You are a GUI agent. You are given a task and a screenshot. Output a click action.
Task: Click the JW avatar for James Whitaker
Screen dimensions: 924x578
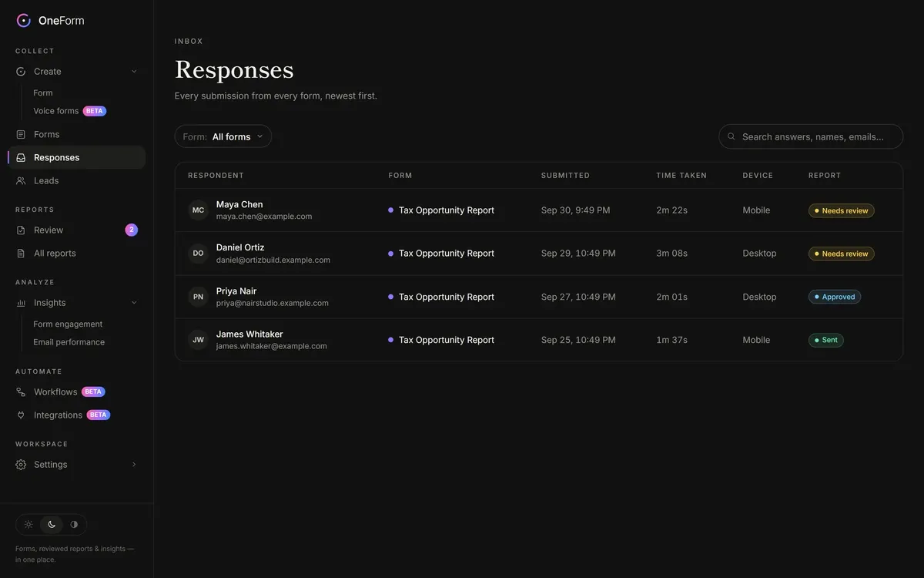coord(198,340)
